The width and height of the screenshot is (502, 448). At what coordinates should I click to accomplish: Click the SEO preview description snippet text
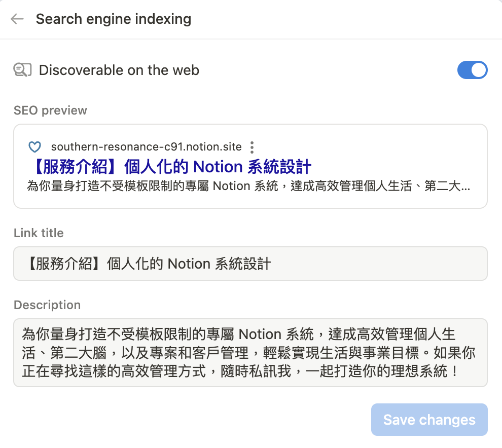248,186
